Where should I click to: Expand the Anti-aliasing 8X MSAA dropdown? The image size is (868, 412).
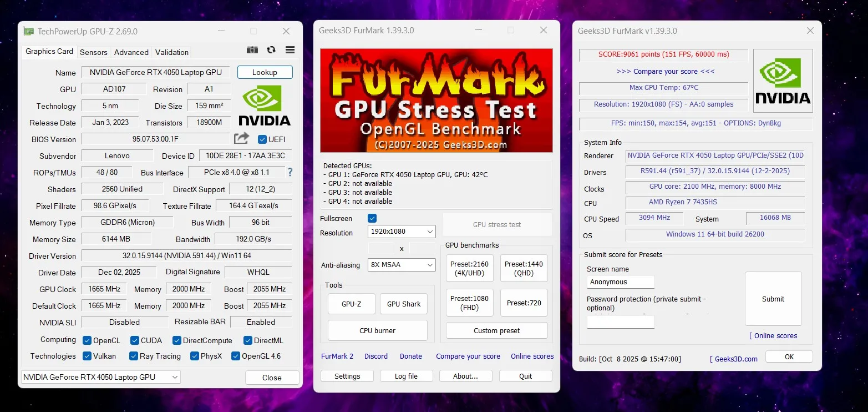[402, 265]
